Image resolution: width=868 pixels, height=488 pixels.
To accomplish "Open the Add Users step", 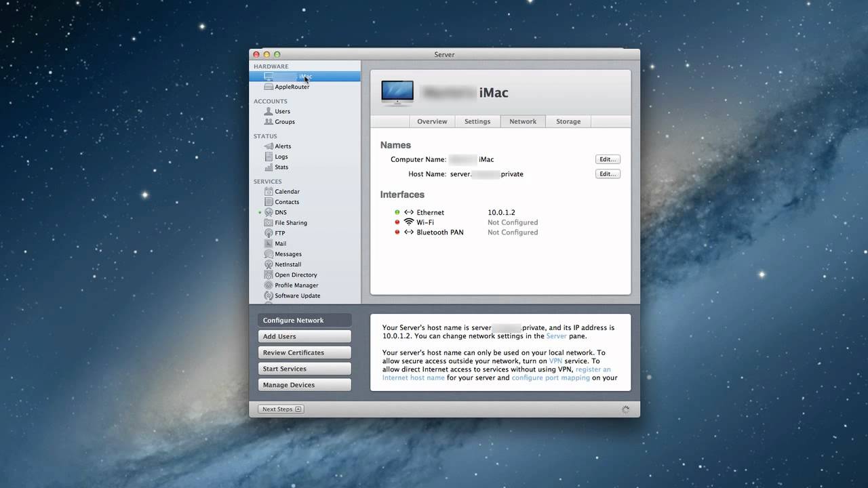I will [x=304, y=336].
